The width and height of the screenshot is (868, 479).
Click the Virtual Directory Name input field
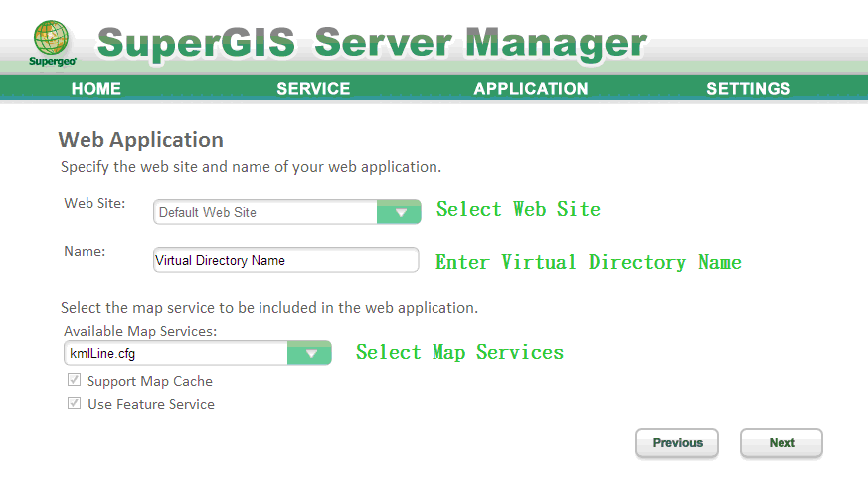[285, 260]
